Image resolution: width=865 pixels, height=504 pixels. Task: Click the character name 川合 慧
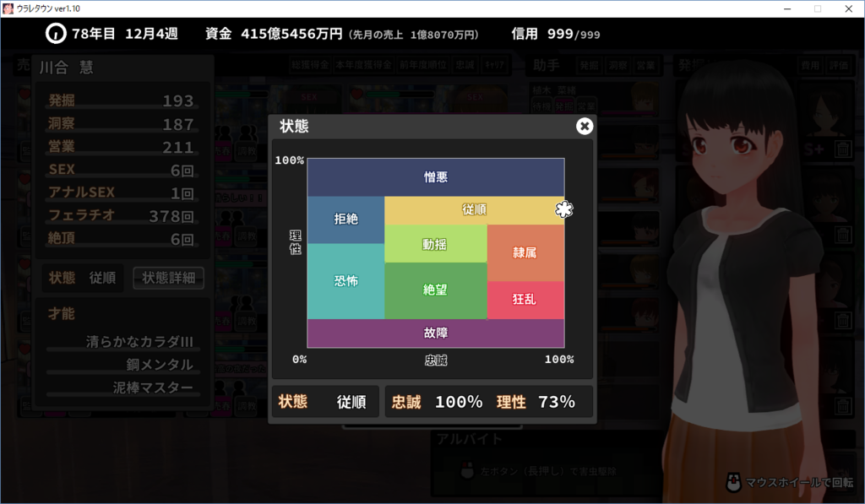(66, 68)
